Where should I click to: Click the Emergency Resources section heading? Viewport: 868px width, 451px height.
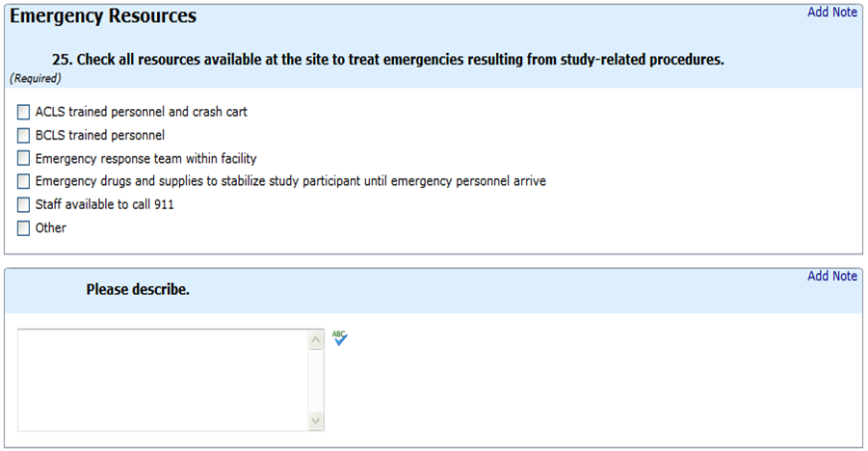click(103, 16)
